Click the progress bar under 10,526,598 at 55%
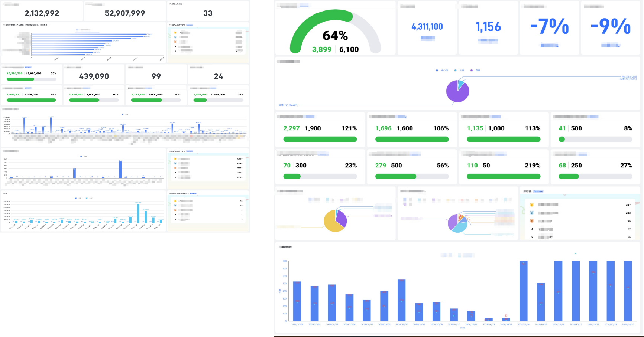This screenshot has width=644, height=337. [32, 79]
